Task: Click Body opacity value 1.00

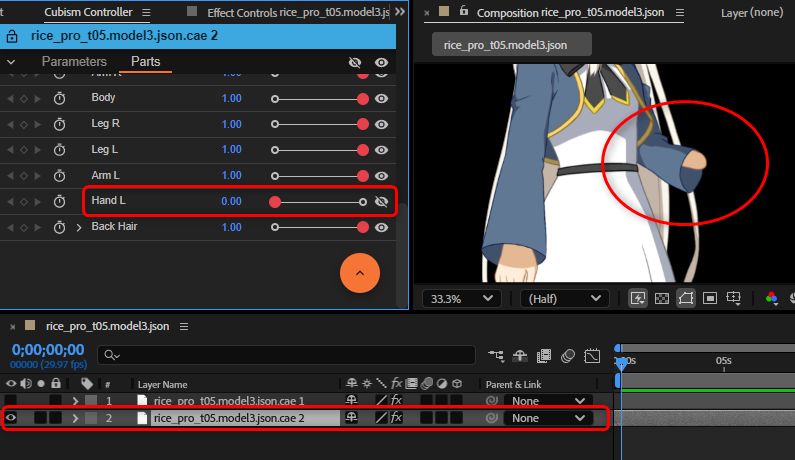Action: (x=231, y=98)
